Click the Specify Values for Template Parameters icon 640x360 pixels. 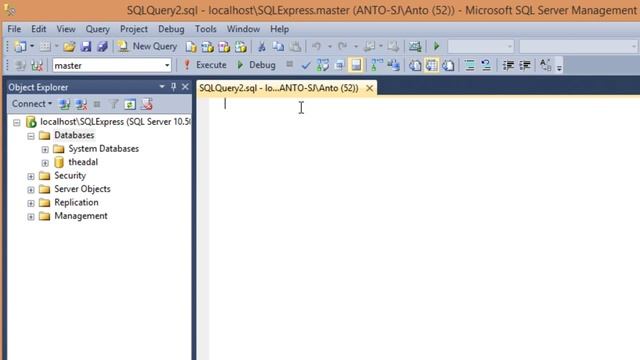545,65
